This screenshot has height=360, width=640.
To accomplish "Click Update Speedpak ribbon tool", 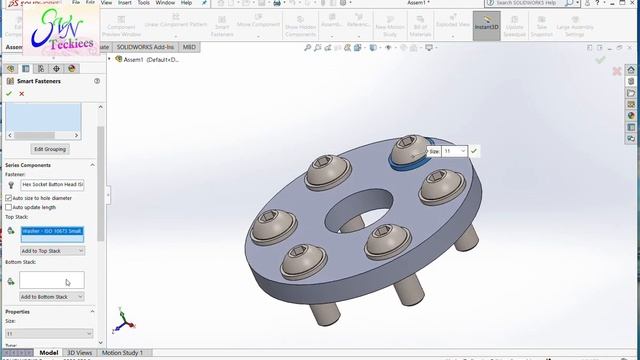I will (x=514, y=27).
